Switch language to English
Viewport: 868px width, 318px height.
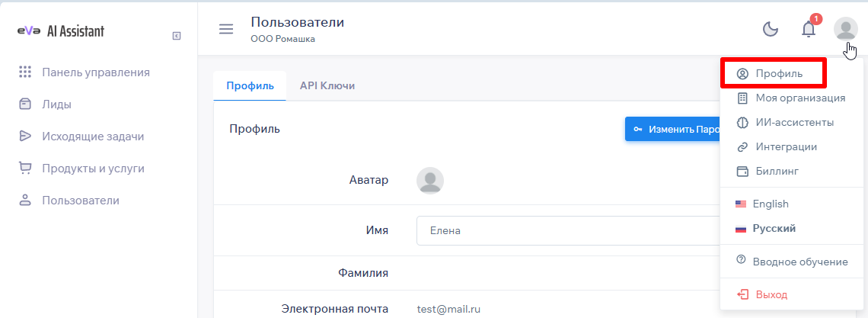pyautogui.click(x=770, y=204)
